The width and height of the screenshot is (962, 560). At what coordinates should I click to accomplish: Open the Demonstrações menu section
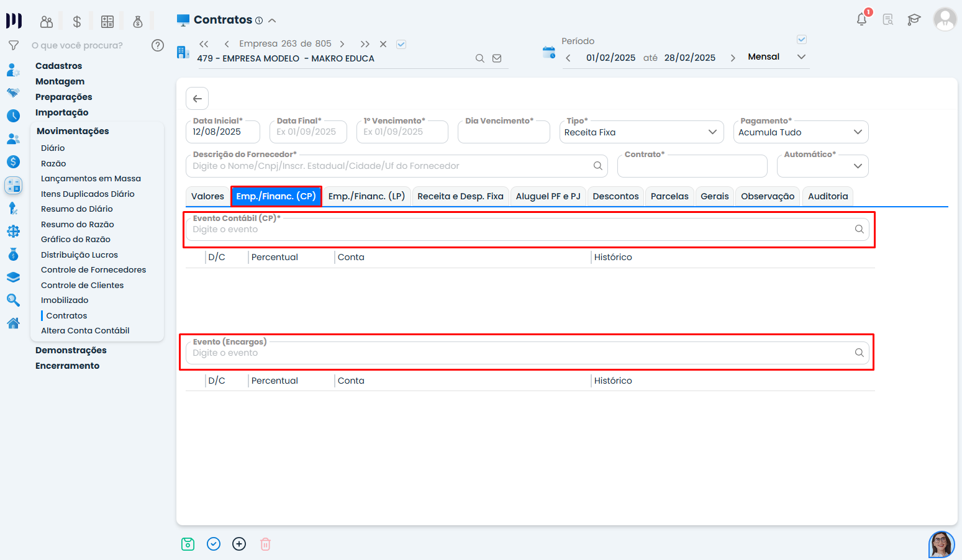[x=71, y=350]
